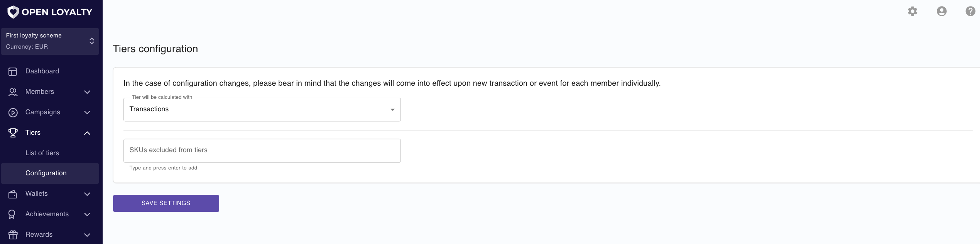The width and height of the screenshot is (980, 244).
Task: Open the Tier calculation Transactions dropdown
Action: coord(262,109)
